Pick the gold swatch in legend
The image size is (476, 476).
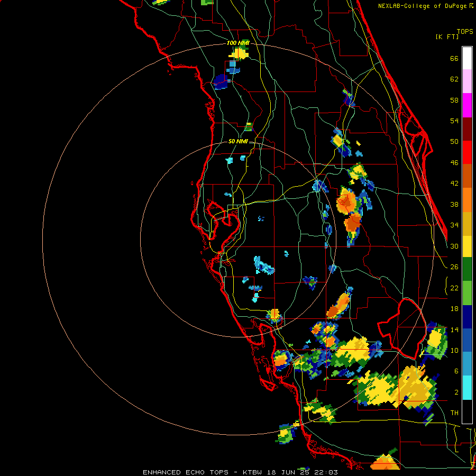467,224
